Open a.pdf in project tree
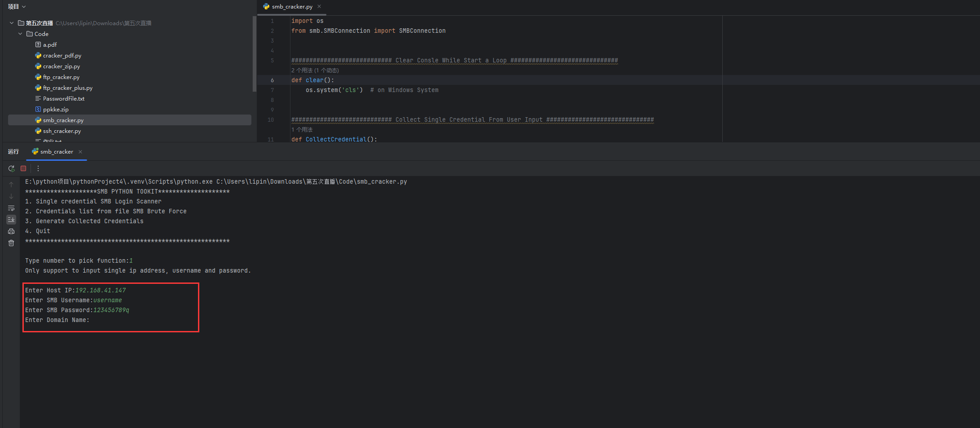Image resolution: width=980 pixels, height=428 pixels. click(50, 44)
